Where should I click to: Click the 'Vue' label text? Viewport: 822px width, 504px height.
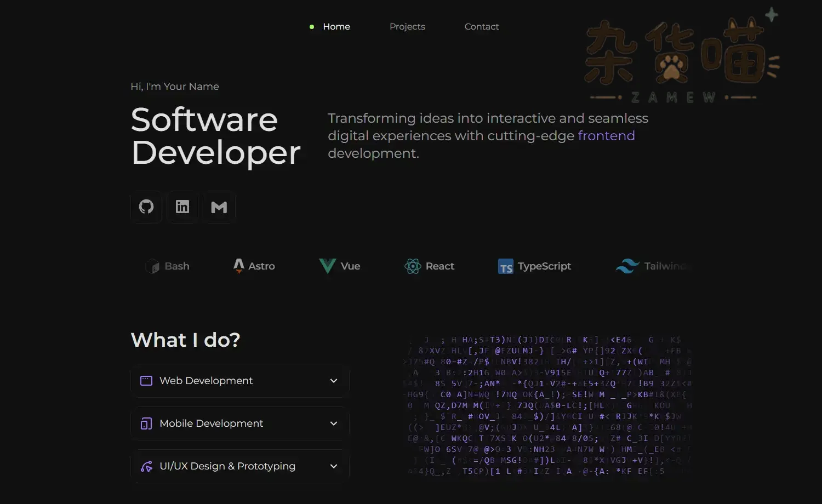tap(350, 266)
